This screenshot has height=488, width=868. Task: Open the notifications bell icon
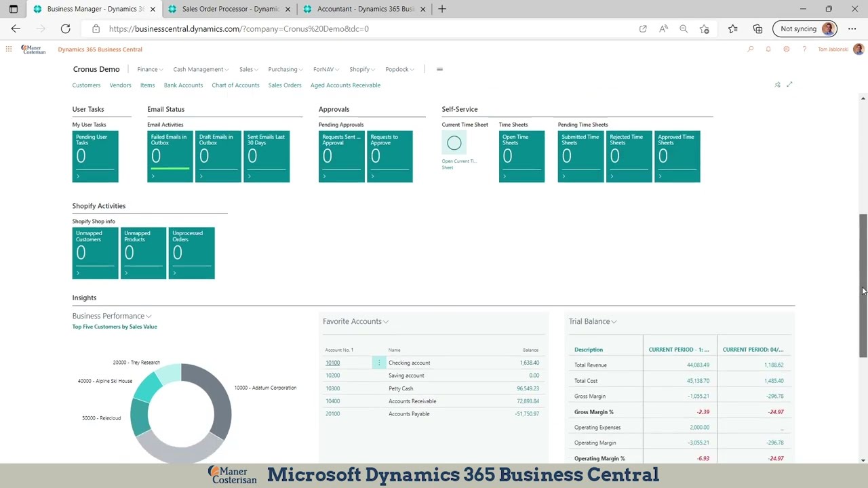[768, 49]
